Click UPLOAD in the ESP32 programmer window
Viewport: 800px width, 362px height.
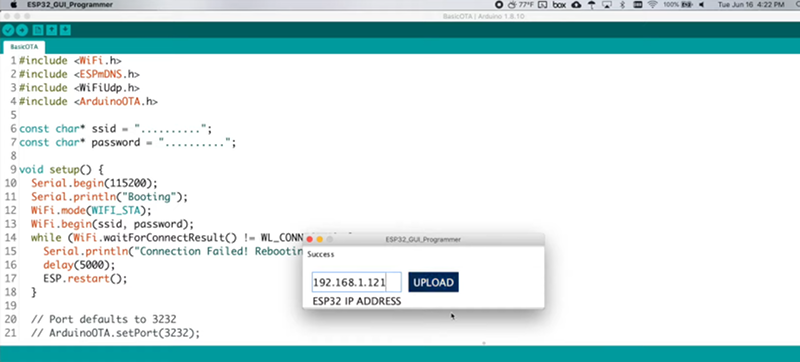(433, 282)
